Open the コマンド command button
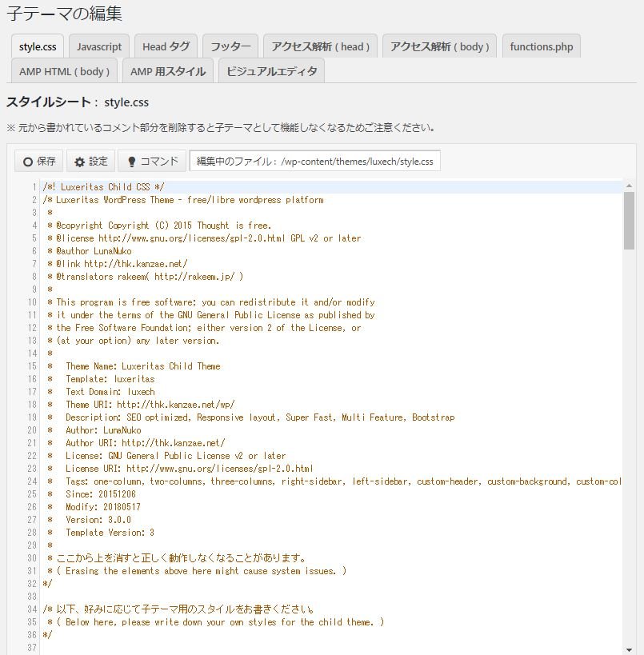This screenshot has width=644, height=655. tap(152, 162)
